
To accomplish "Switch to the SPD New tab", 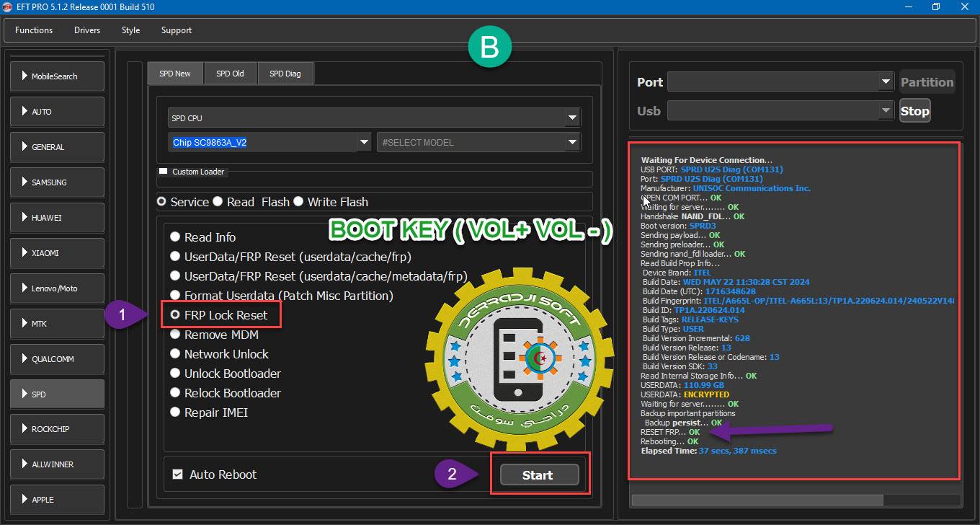I will [175, 74].
